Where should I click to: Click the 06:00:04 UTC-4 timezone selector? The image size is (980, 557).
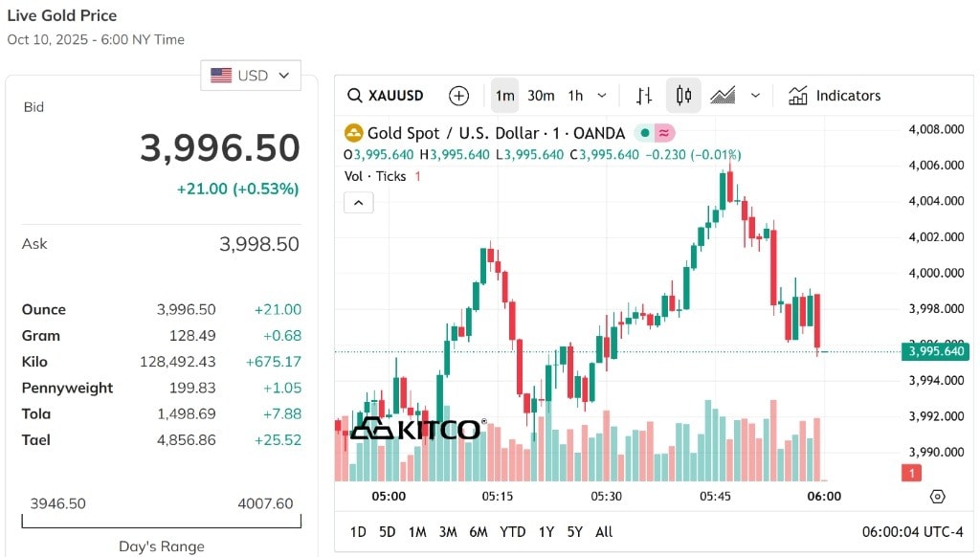(x=912, y=532)
